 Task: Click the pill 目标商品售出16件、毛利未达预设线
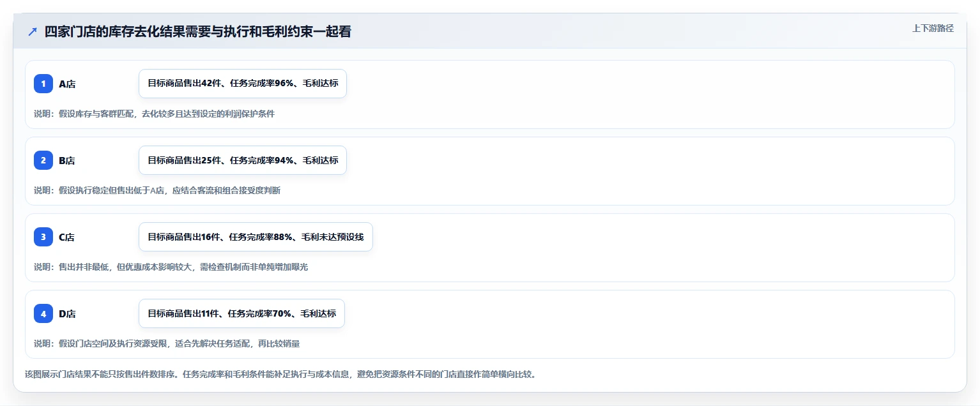click(256, 237)
